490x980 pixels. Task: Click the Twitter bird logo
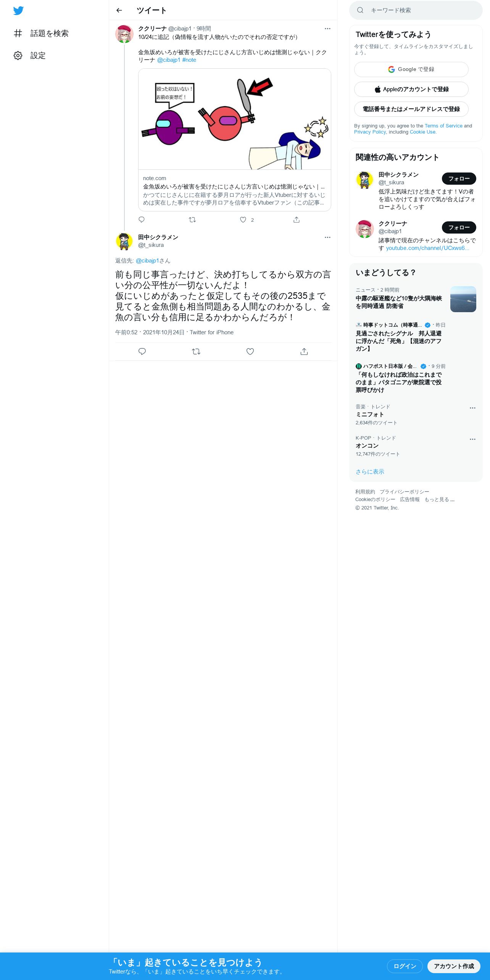[x=18, y=11]
